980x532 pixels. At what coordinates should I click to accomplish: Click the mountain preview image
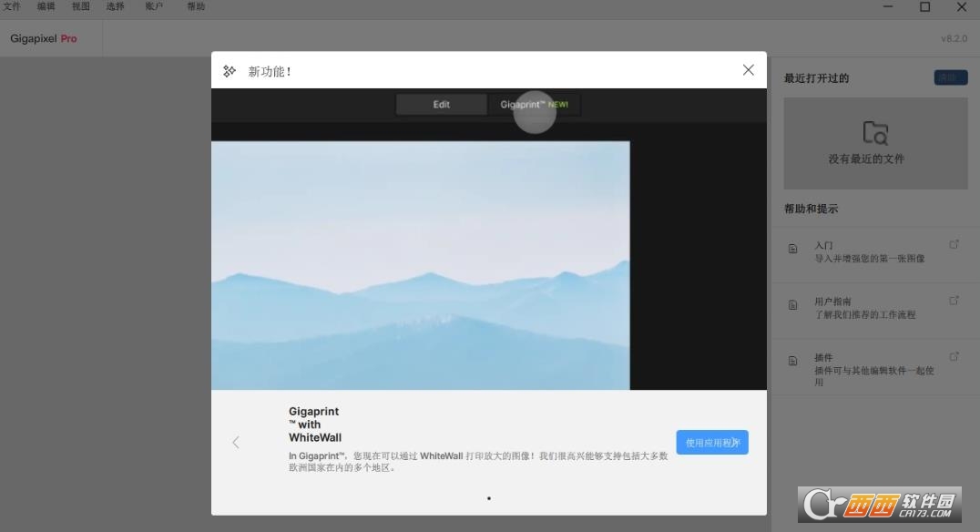pyautogui.click(x=421, y=265)
